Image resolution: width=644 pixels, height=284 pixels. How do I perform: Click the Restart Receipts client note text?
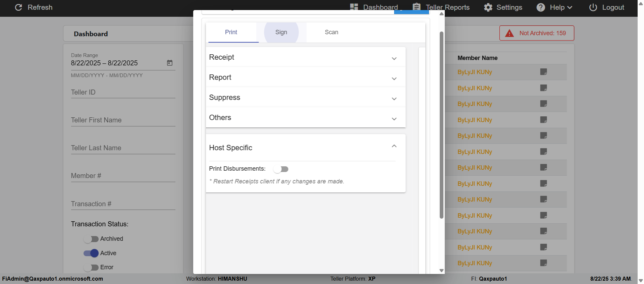click(x=277, y=181)
